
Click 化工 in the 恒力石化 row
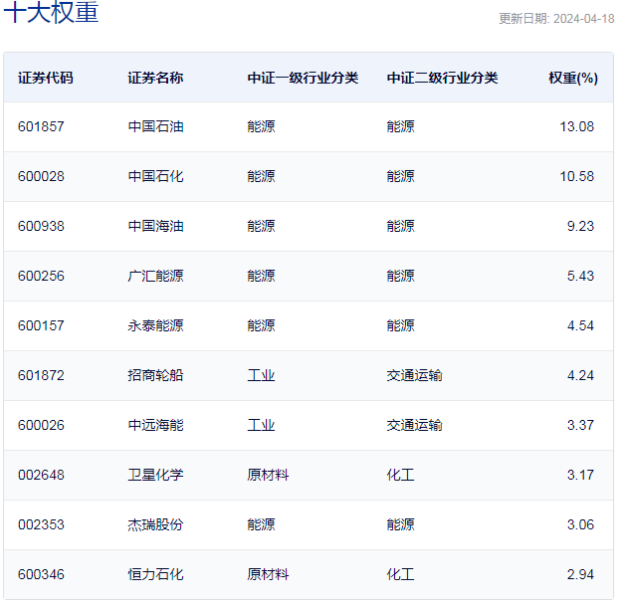(x=400, y=575)
